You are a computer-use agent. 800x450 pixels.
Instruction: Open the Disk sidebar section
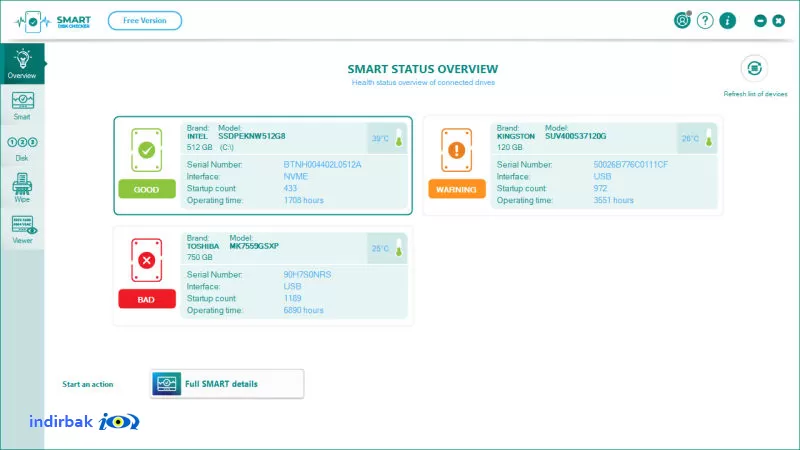point(22,147)
